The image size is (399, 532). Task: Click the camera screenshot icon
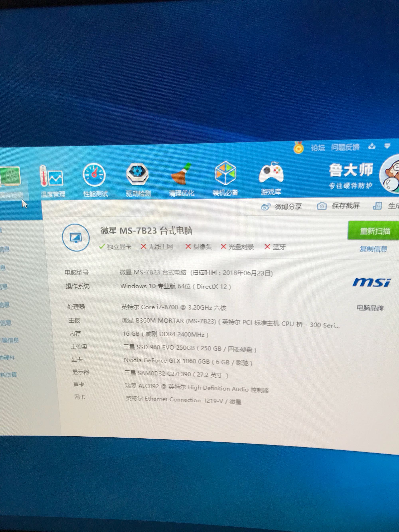pyautogui.click(x=322, y=206)
